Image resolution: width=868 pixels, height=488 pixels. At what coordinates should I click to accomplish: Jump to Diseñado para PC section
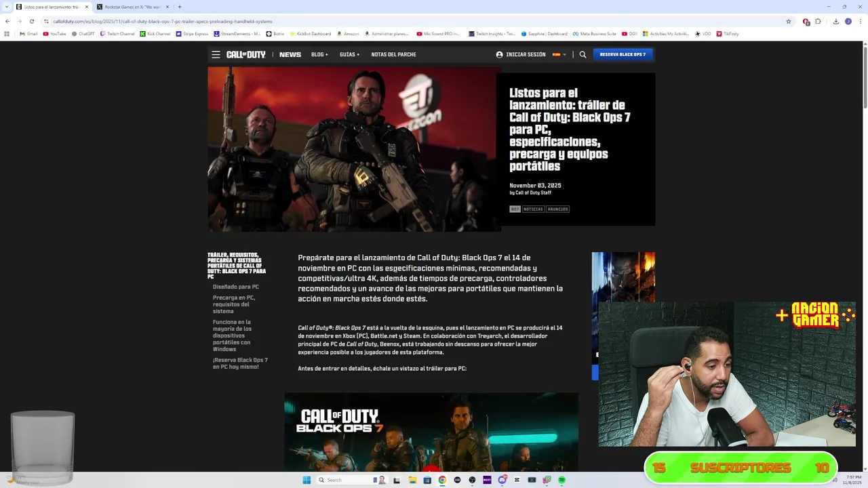point(236,287)
